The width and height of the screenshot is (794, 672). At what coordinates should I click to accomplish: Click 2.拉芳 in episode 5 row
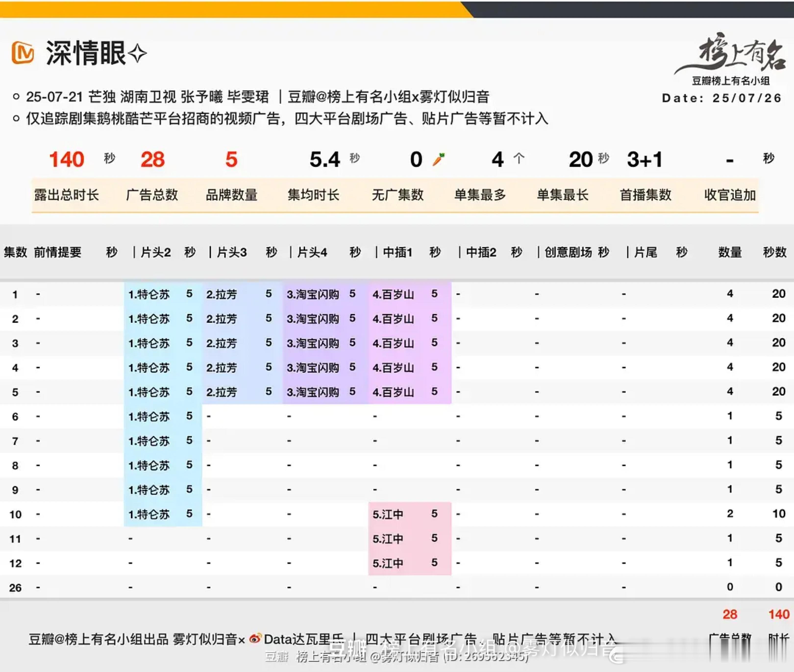tap(221, 392)
